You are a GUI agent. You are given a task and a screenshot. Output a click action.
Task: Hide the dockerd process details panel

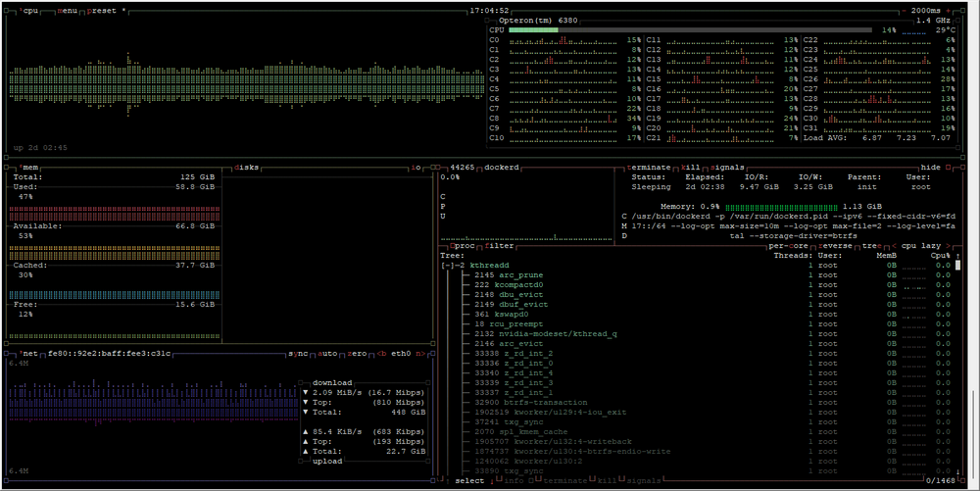click(931, 168)
